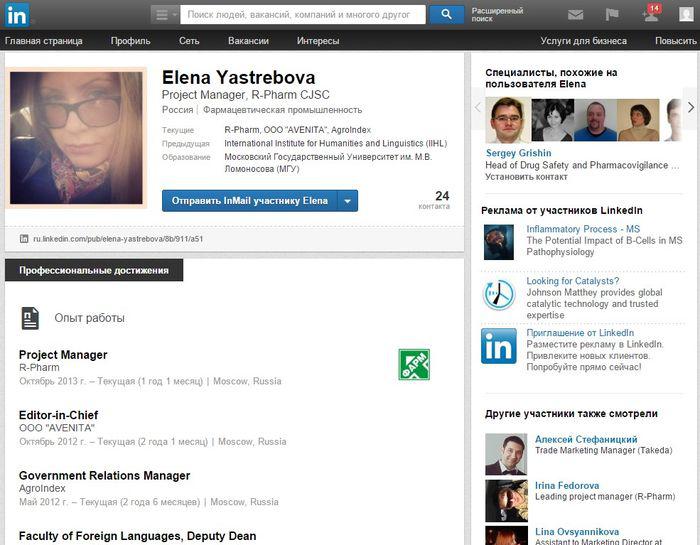Open the Project Manager position title
This screenshot has height=545, width=700.
pos(63,355)
